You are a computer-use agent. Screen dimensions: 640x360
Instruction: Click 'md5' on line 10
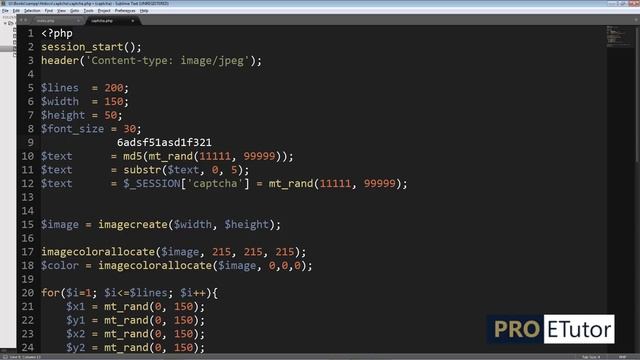(133, 156)
